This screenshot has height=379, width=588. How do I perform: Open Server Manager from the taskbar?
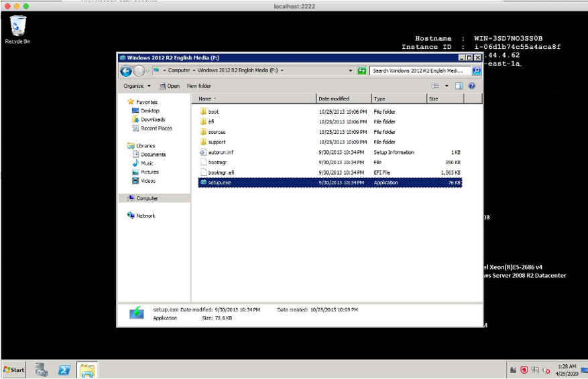42,370
